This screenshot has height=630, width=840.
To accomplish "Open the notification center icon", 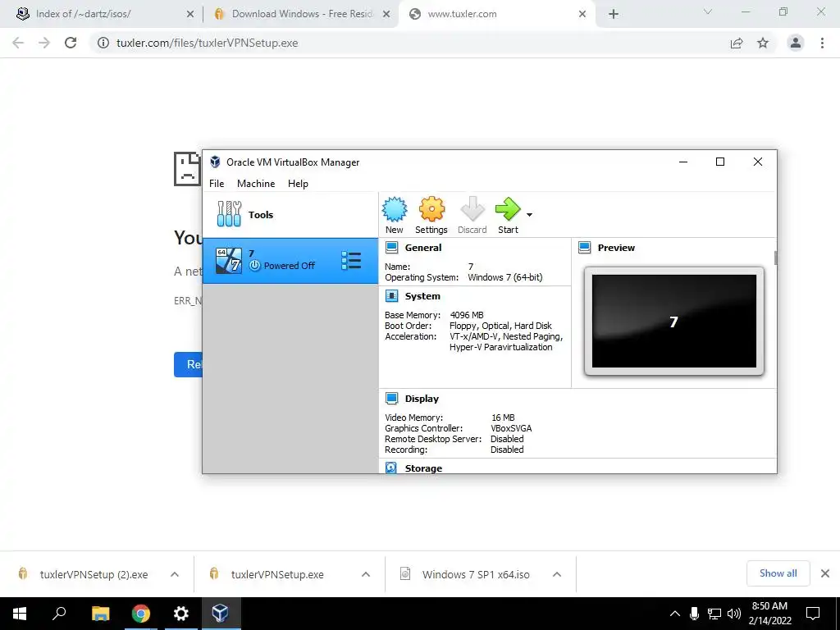I will click(813, 614).
